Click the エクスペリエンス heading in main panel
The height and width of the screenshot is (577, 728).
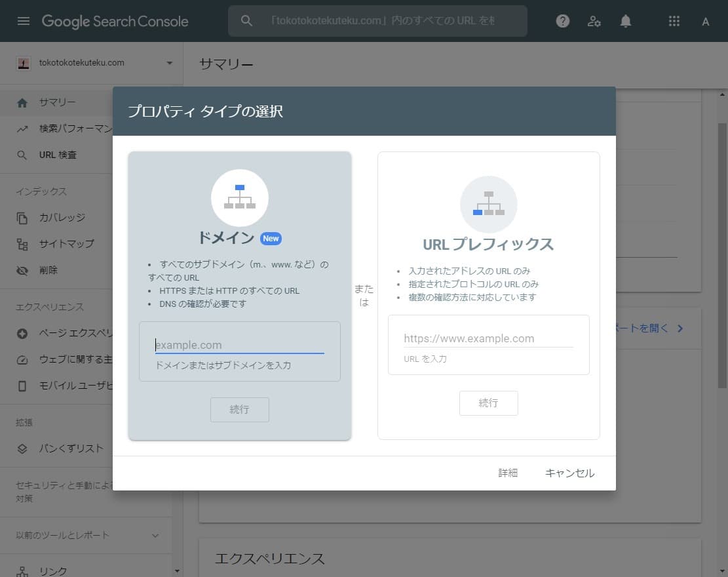coord(270,559)
